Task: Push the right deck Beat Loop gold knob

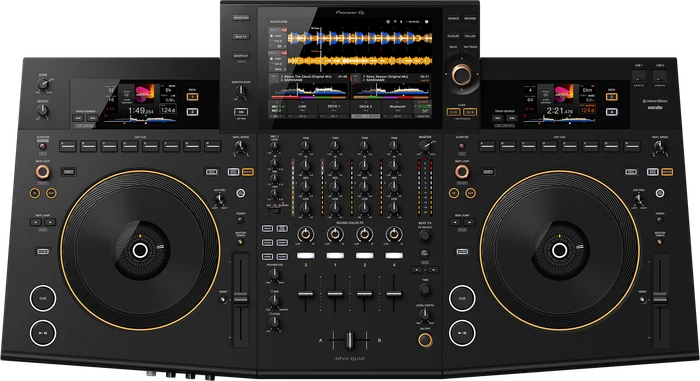Action: pos(462,172)
